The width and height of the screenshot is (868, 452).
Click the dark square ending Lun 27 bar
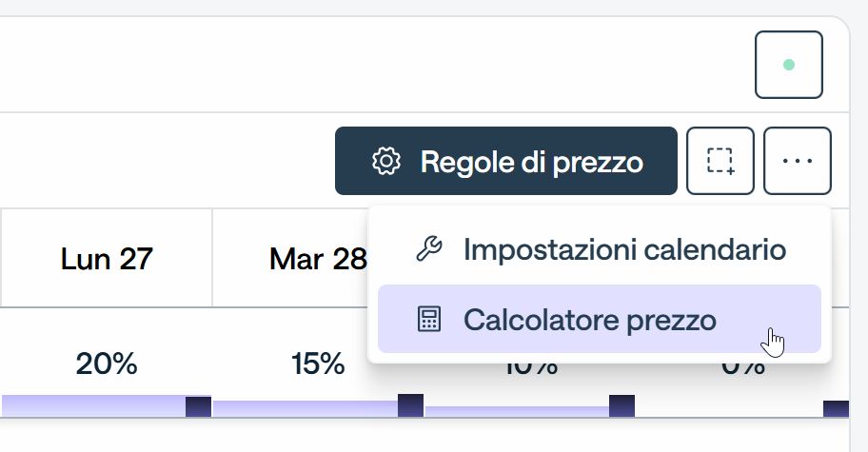[x=198, y=406]
